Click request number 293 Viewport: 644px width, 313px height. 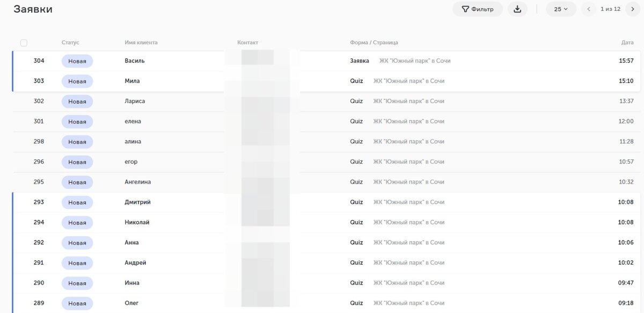point(39,202)
